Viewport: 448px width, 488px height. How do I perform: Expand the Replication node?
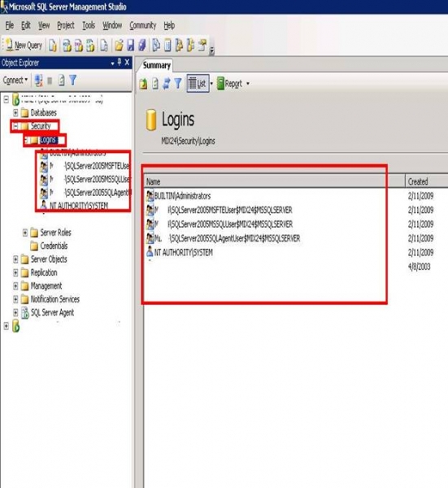(15, 272)
